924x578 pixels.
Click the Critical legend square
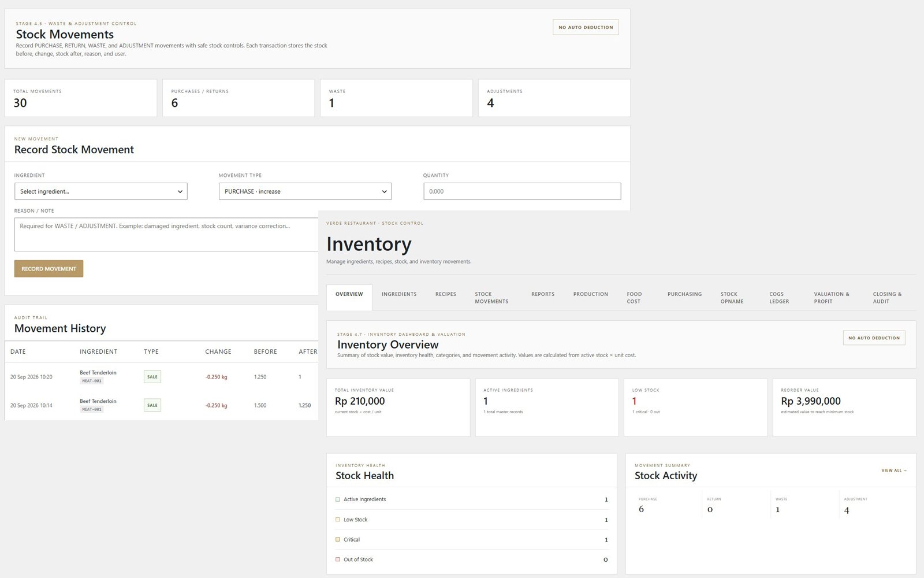click(x=338, y=539)
